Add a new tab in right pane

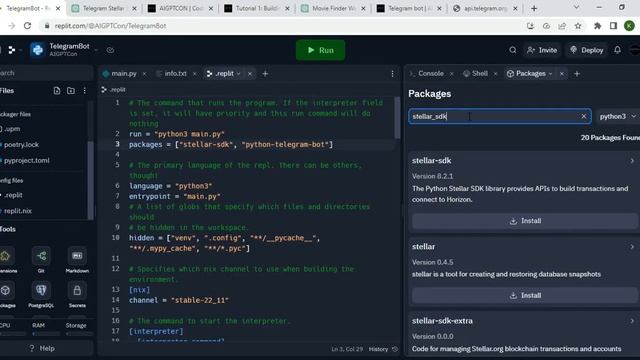tap(577, 73)
